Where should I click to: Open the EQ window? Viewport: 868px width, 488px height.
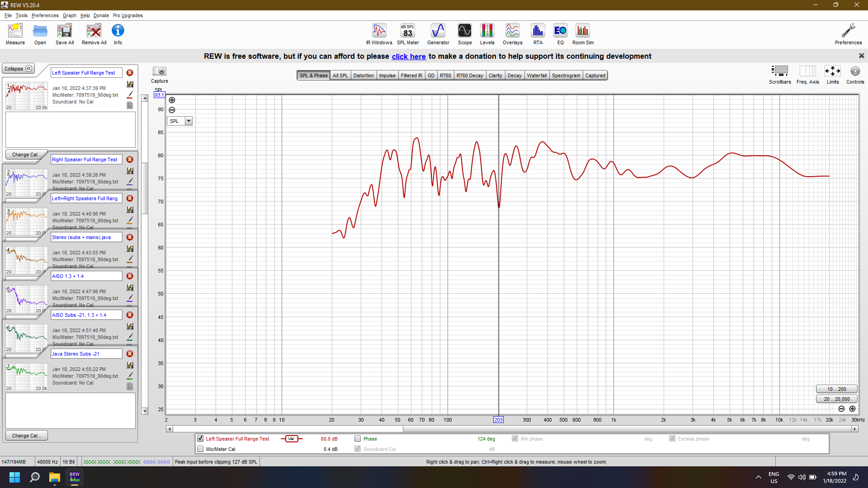point(561,34)
